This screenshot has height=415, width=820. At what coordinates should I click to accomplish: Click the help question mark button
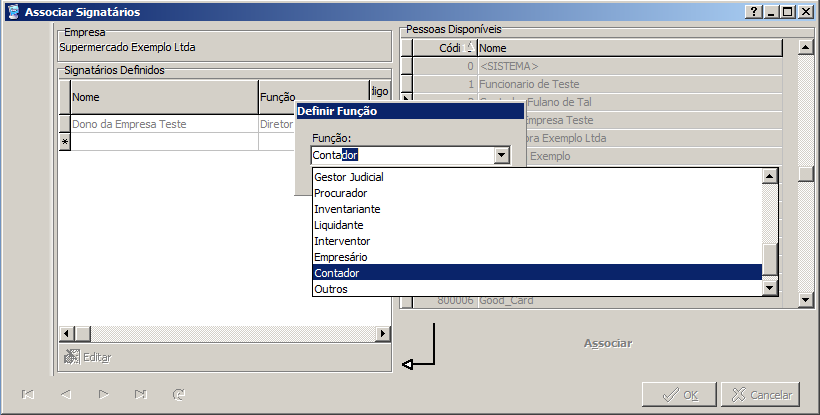point(752,12)
